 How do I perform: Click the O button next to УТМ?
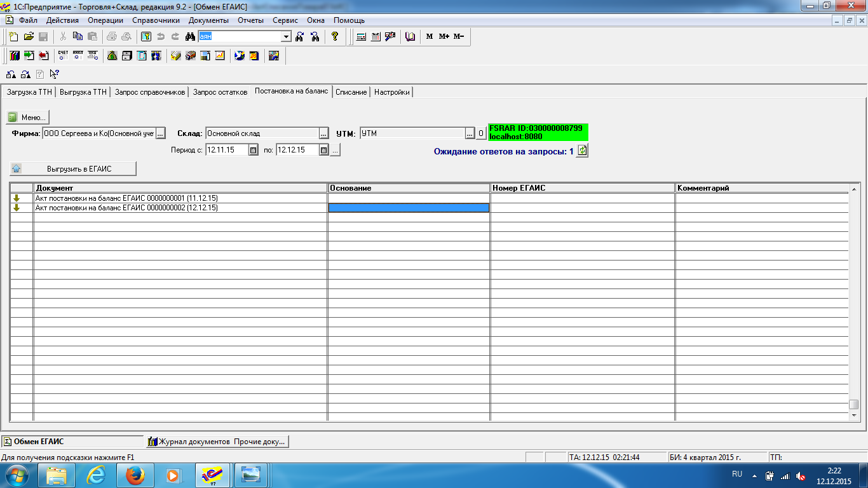point(481,133)
